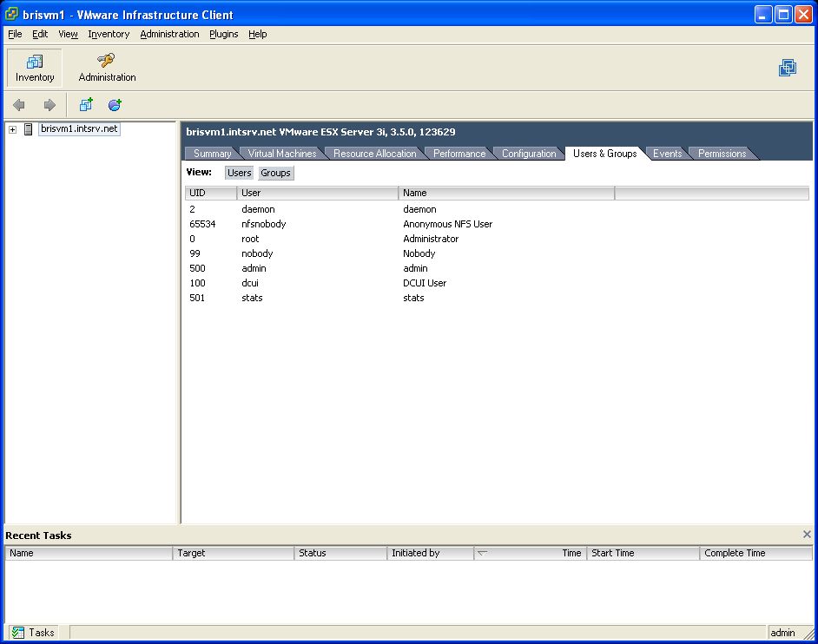
Task: Select the dcui user row
Action: point(497,283)
